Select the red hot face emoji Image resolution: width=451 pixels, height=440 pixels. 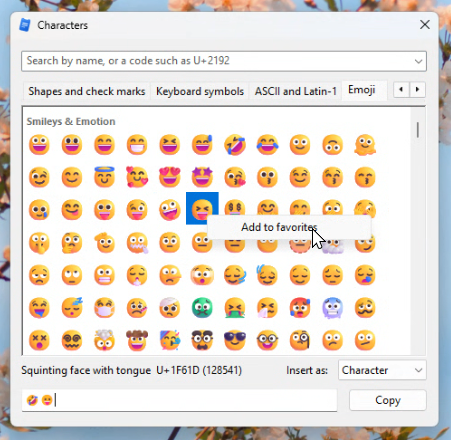pyautogui.click(x=300, y=307)
